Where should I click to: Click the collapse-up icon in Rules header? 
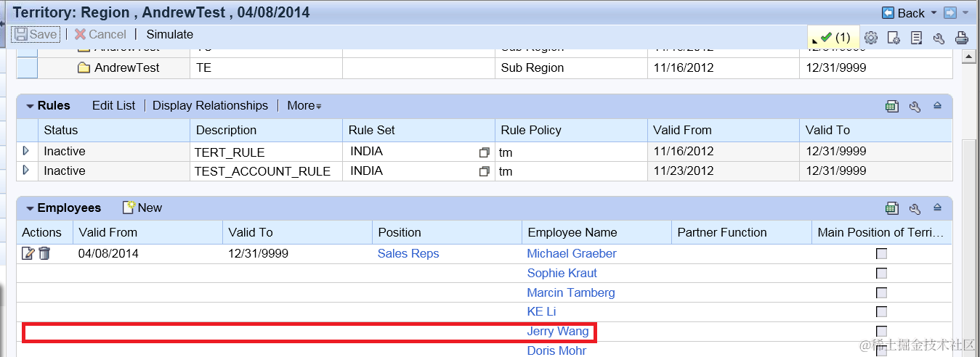(x=937, y=106)
